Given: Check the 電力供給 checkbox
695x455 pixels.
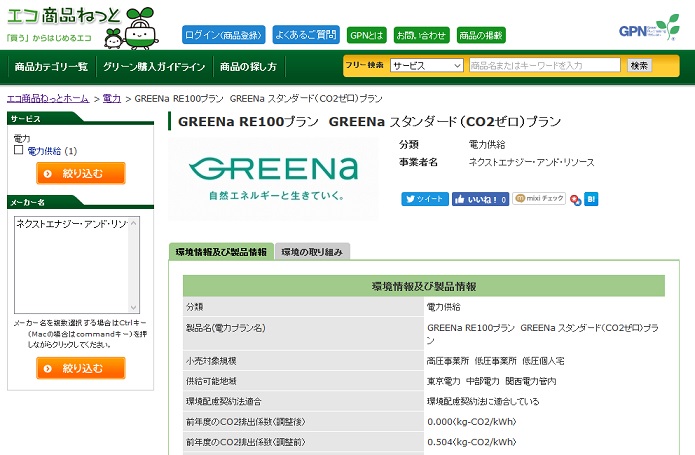Looking at the screenshot, I should click(19, 150).
